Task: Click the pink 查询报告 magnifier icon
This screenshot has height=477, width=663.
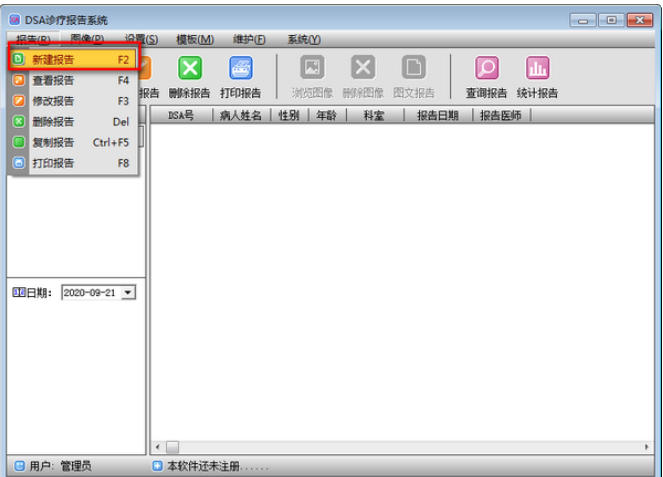Action: click(487, 68)
